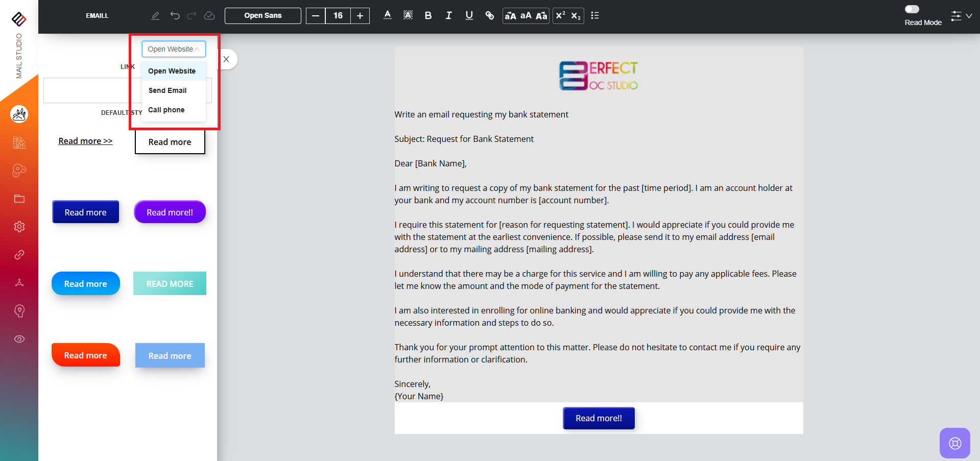Open the text color picker
Image resolution: width=980 pixels, height=461 pixels.
(x=388, y=16)
